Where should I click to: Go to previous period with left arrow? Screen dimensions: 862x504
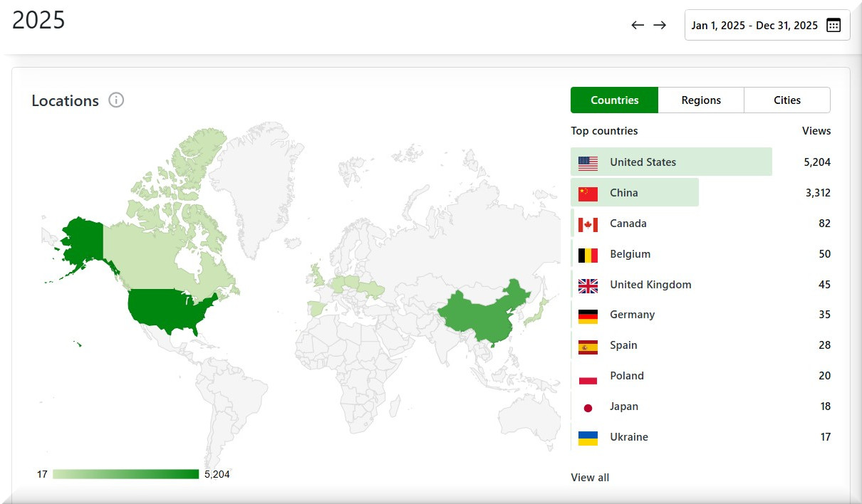point(638,26)
